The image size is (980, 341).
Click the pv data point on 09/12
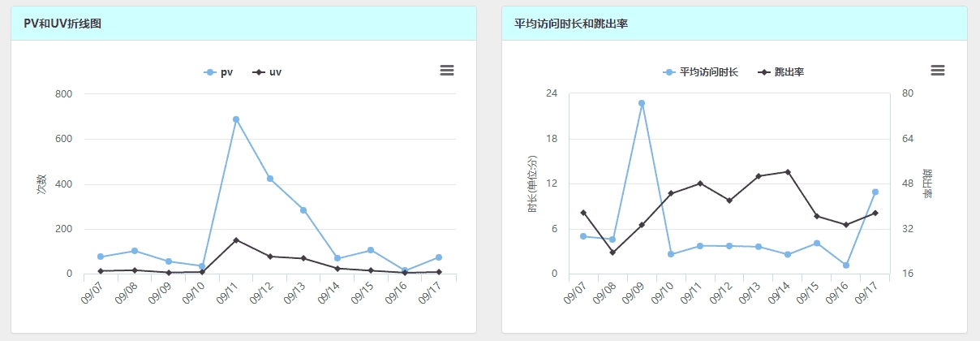pos(270,179)
